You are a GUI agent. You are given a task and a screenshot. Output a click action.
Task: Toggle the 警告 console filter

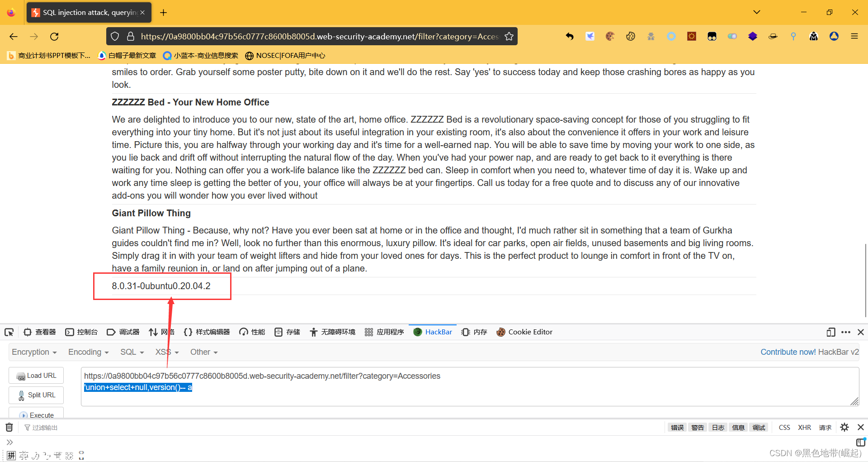(x=698, y=428)
